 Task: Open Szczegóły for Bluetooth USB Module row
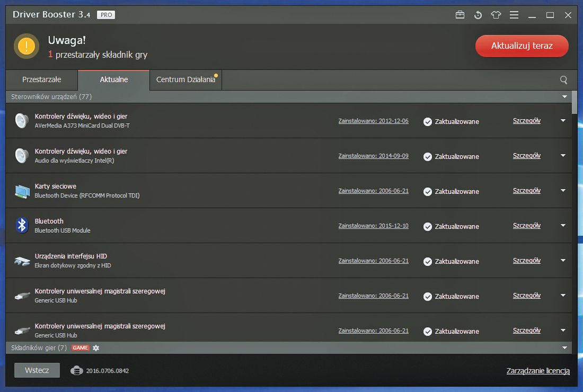pyautogui.click(x=526, y=226)
